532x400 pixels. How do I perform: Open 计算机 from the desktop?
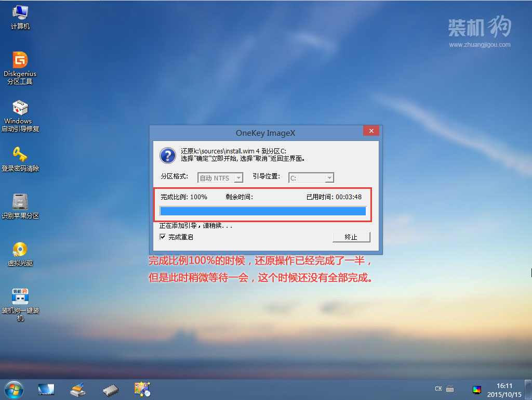pos(20,13)
